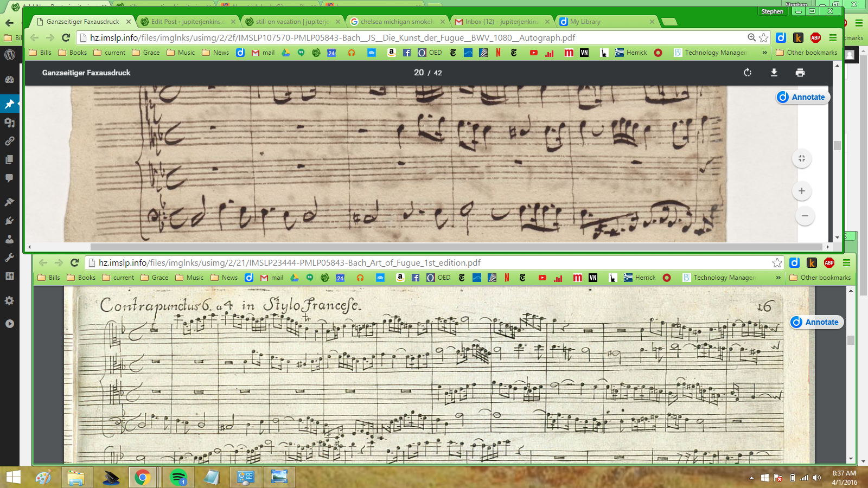Open Chrome menu in top window
The width and height of the screenshot is (868, 488).
[x=833, y=37]
